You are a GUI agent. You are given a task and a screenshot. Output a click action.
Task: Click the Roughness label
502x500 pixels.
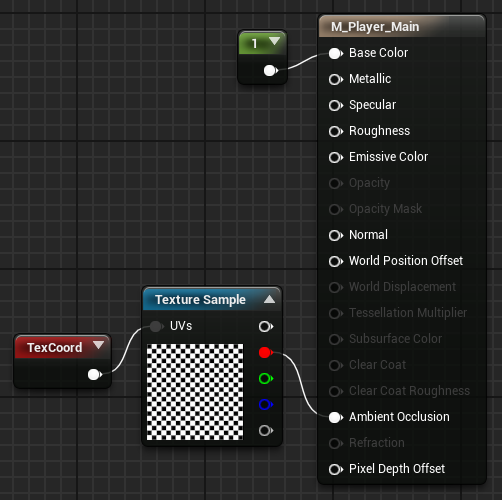[380, 131]
